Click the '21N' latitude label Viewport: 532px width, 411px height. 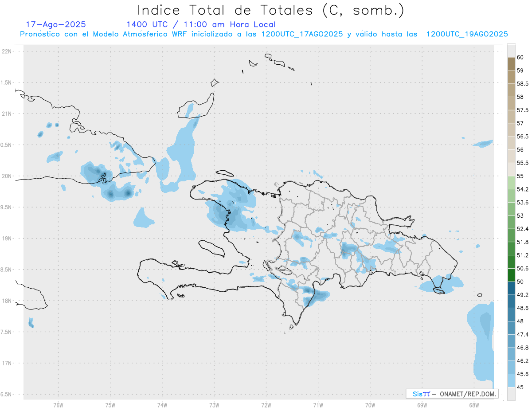coord(7,114)
